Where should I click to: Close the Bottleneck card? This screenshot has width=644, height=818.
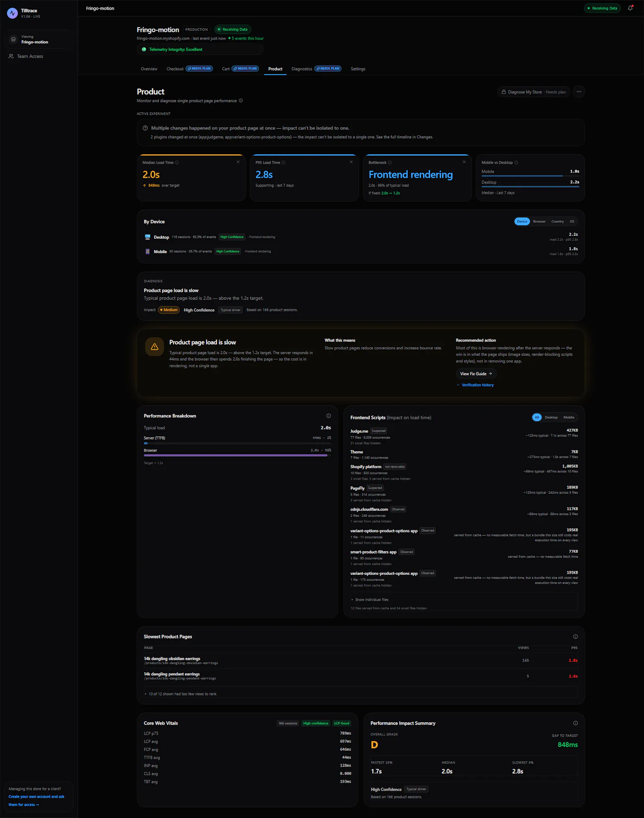(x=464, y=162)
